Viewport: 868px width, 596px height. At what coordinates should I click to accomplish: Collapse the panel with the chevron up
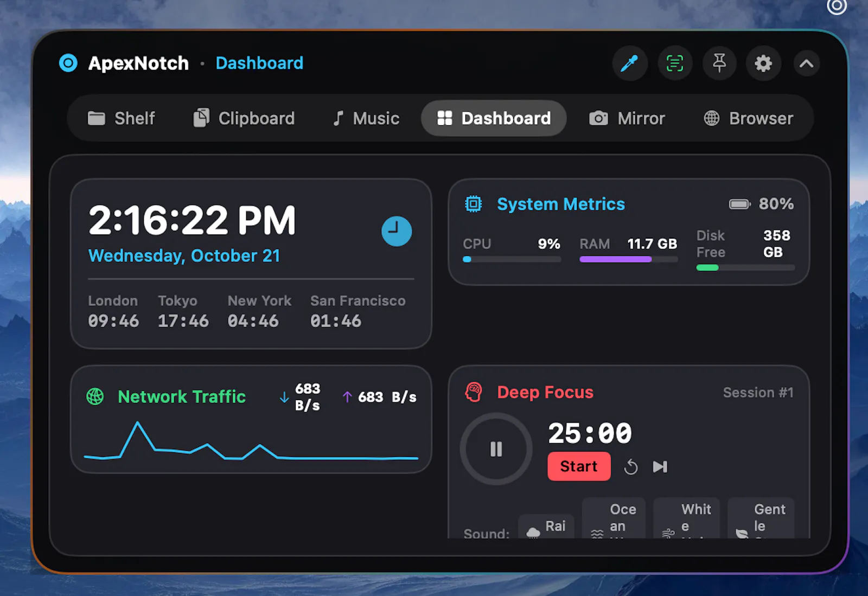pyautogui.click(x=807, y=63)
